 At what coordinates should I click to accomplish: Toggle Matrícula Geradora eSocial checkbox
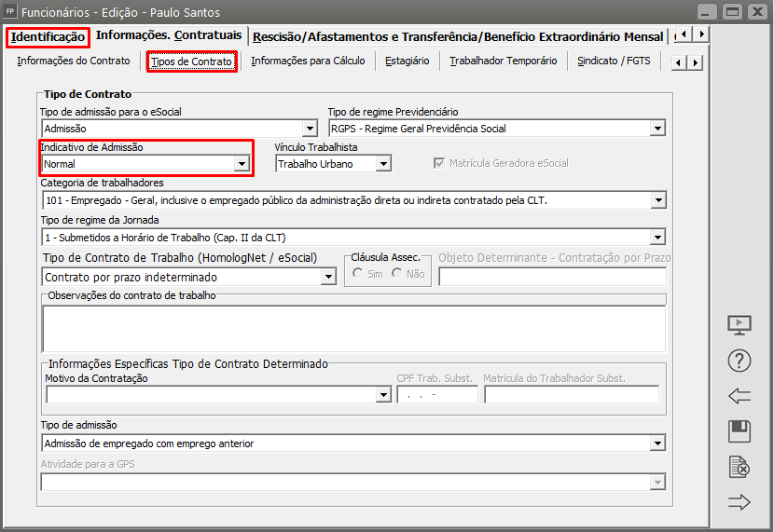pyautogui.click(x=439, y=163)
